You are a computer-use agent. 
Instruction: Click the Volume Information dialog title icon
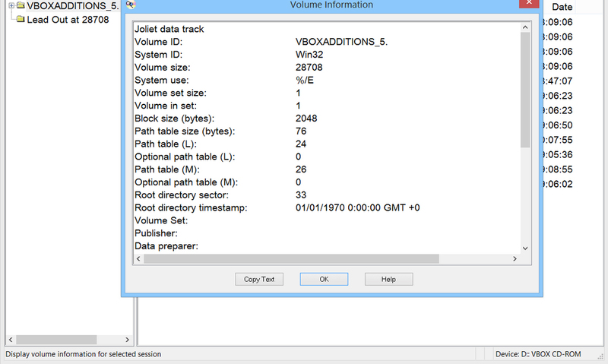131,5
